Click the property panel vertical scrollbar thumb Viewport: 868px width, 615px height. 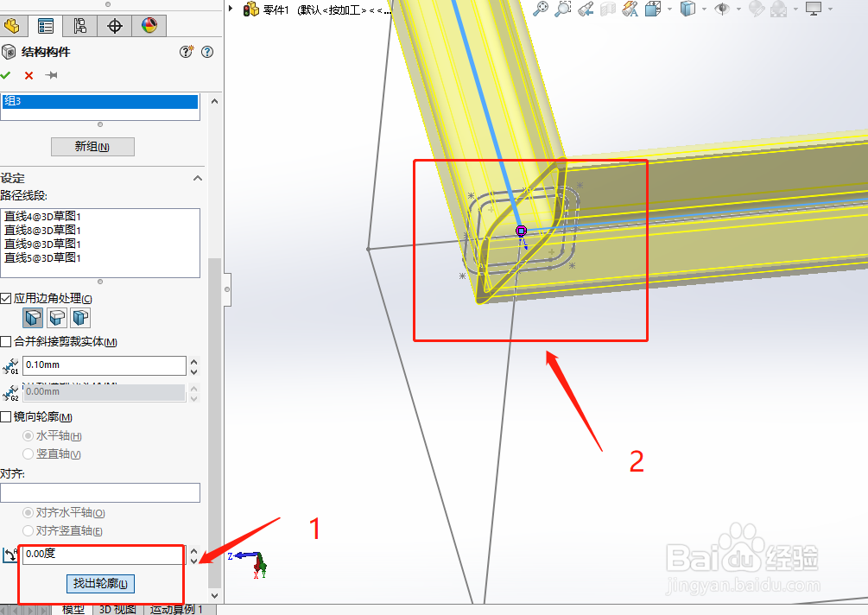click(x=215, y=423)
